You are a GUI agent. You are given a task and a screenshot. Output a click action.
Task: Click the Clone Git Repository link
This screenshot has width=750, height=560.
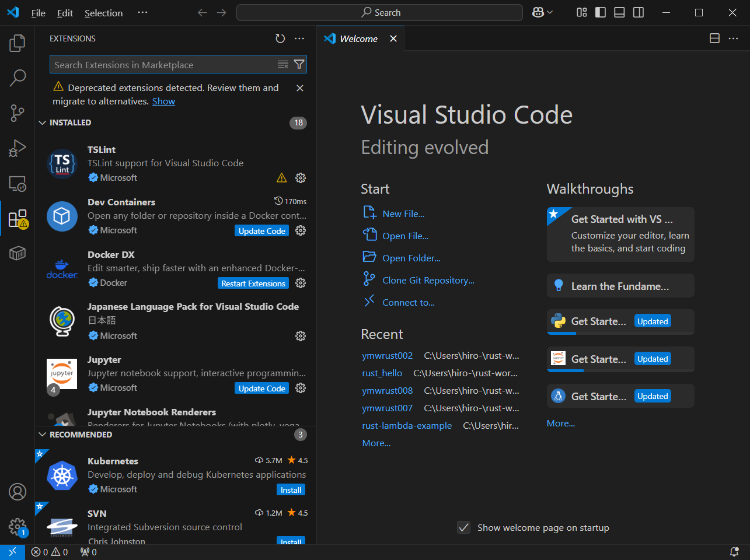428,281
